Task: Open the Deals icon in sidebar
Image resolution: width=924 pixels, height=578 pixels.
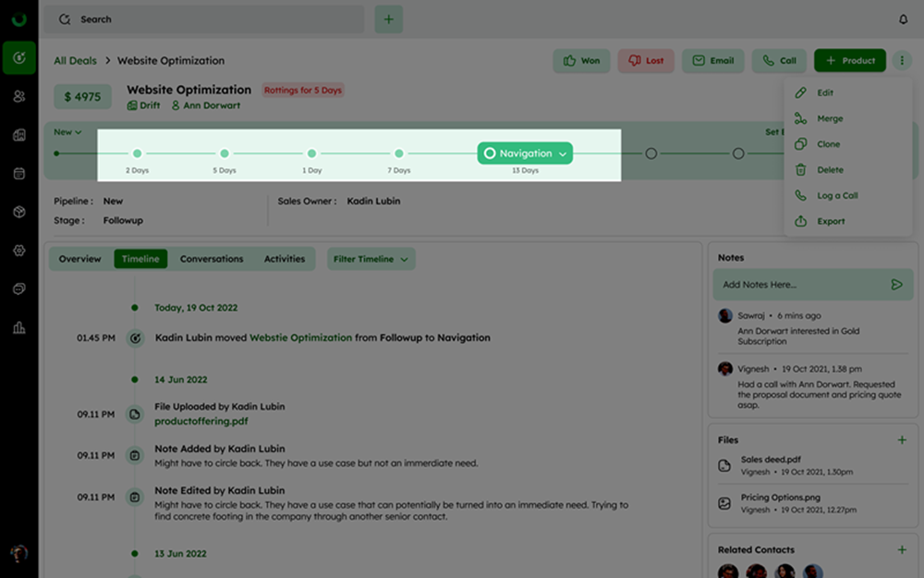Action: (x=18, y=57)
